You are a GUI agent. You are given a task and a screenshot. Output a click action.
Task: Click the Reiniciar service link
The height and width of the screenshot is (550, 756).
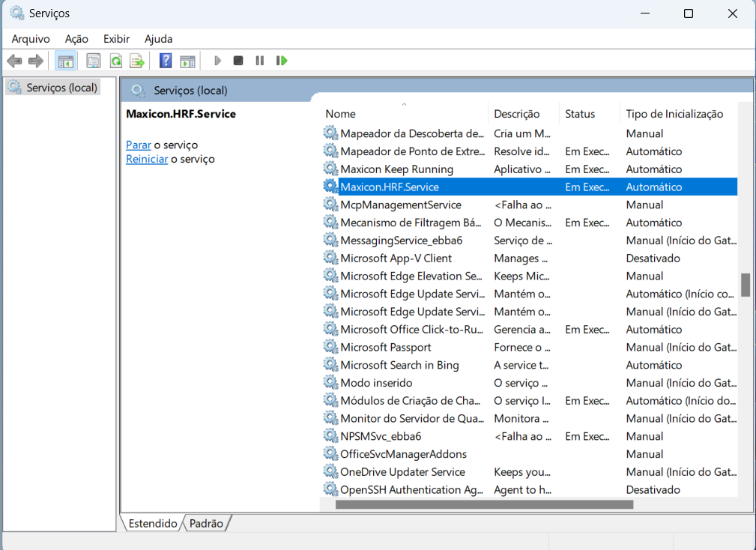tap(147, 159)
